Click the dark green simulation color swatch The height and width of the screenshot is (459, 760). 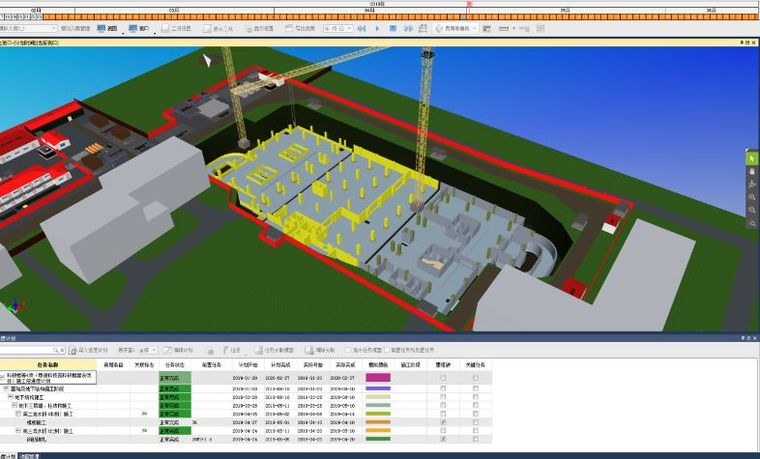click(x=378, y=439)
